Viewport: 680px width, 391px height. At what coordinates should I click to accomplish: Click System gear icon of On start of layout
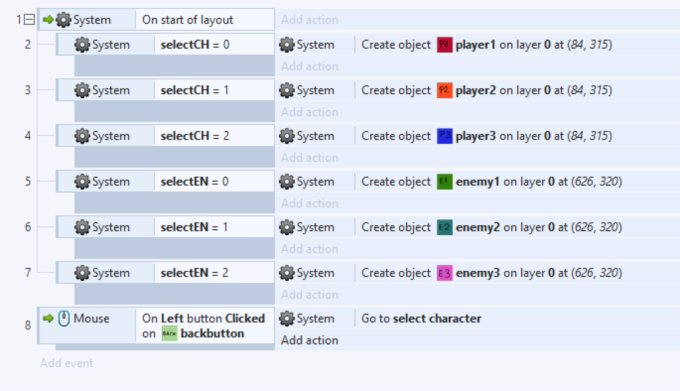point(63,20)
